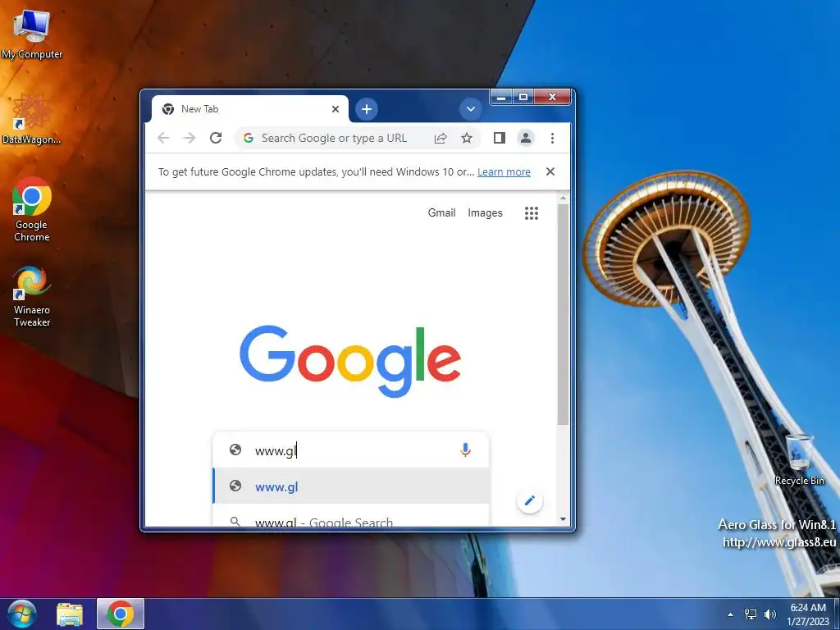Select the New Tab browser tab
Screen dimensions: 840x630
point(249,109)
